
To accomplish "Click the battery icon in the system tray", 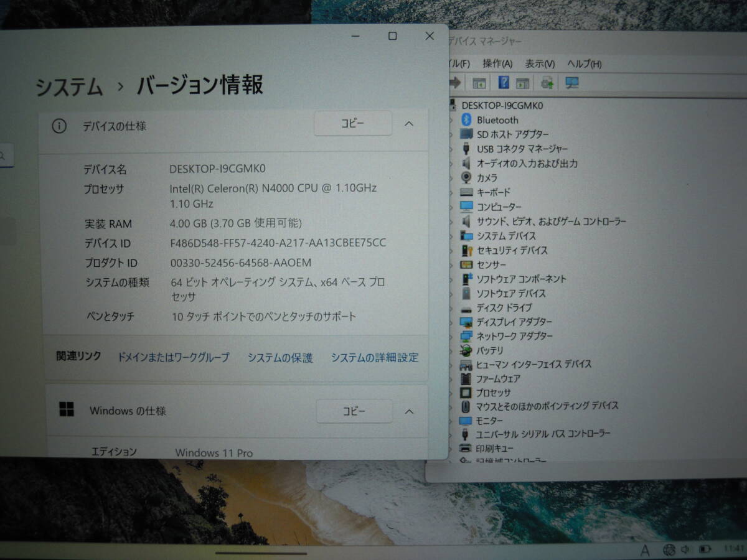I will point(705,549).
